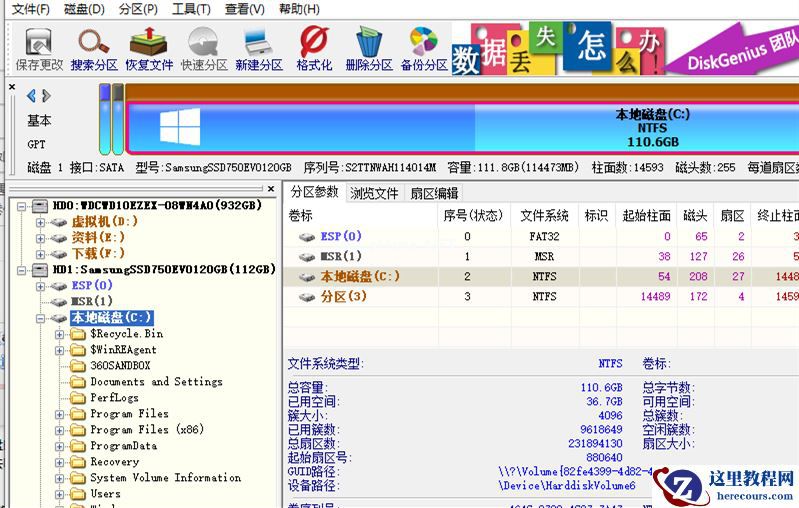Open the Documents and Settings folder

pos(156,381)
